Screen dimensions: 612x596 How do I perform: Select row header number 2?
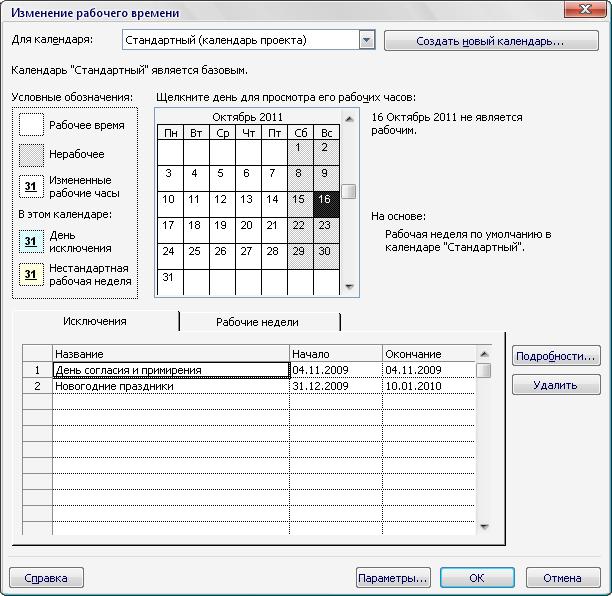37,386
